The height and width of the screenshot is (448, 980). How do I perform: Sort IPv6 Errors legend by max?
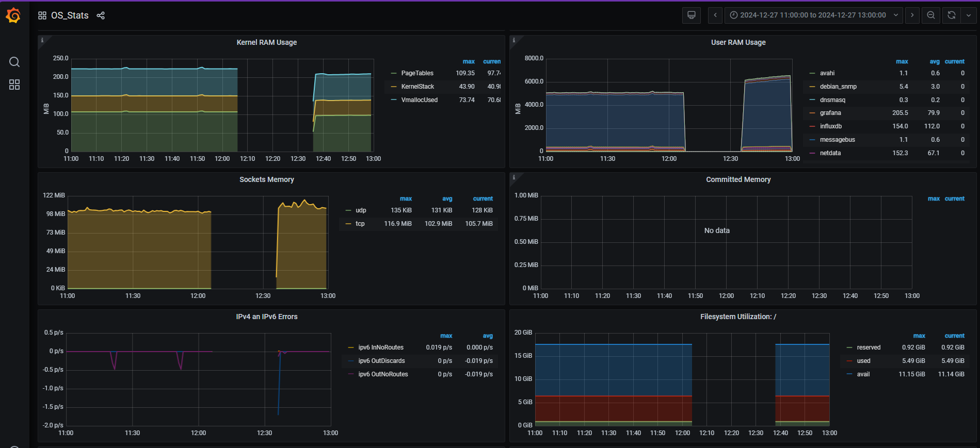point(446,336)
